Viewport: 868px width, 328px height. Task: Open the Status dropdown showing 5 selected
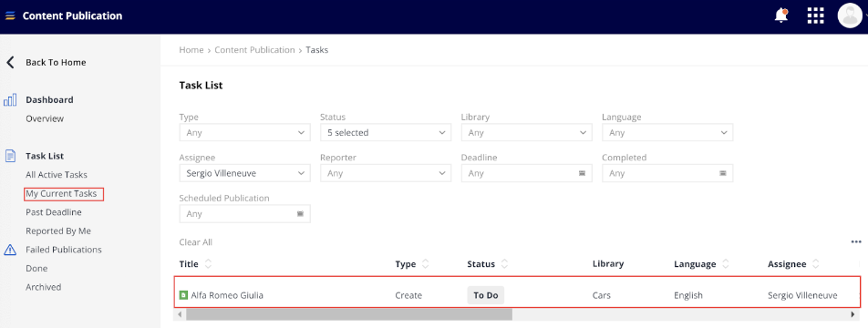pyautogui.click(x=386, y=133)
